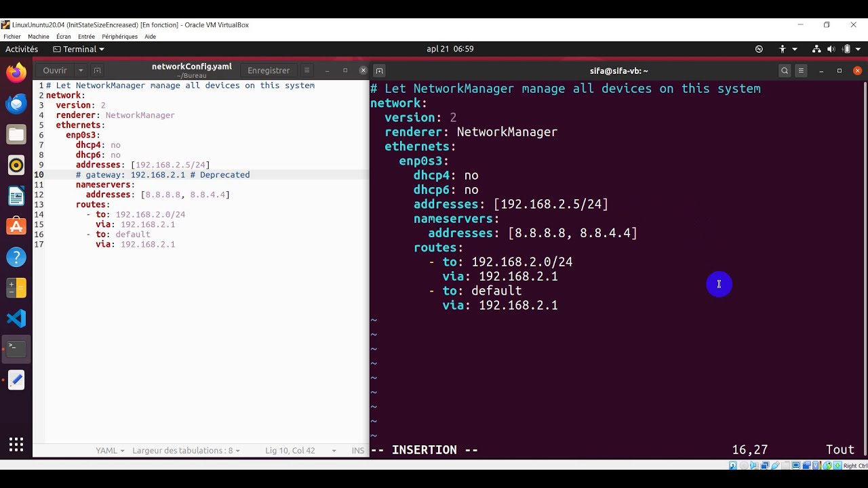Toggle INS insert mode in gedit status bar
The image size is (868, 488).
(358, 450)
